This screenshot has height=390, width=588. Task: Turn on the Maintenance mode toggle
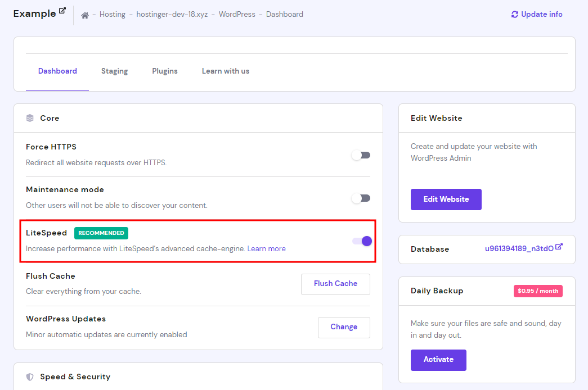(x=361, y=198)
